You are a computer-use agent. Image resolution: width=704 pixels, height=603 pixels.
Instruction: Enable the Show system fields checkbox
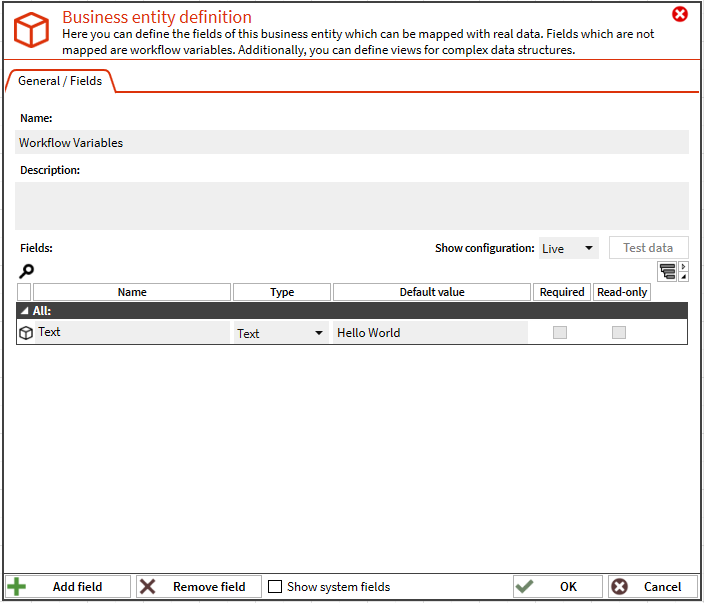pyautogui.click(x=275, y=587)
